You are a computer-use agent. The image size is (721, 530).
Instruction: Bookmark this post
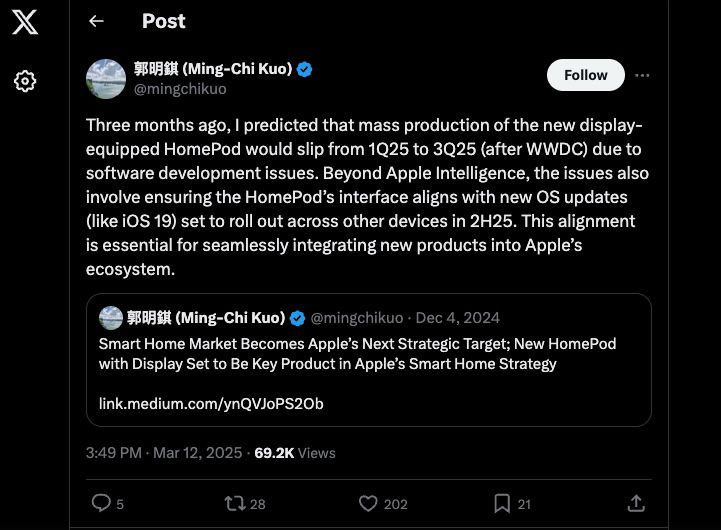(x=502, y=503)
